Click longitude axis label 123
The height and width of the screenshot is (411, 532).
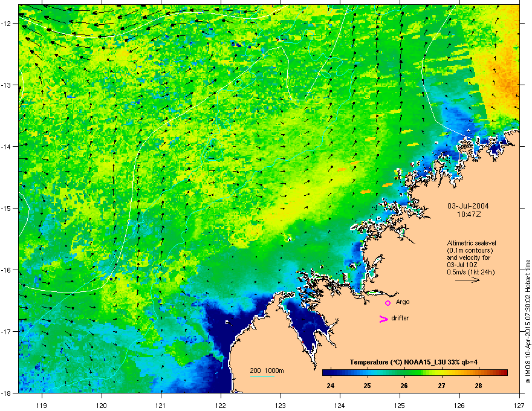[281, 405]
